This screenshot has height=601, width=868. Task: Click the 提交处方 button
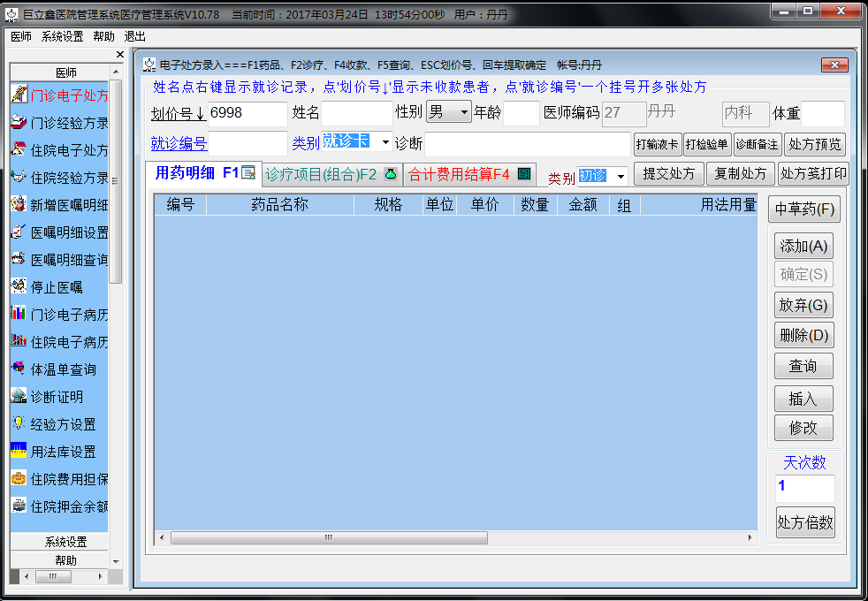tap(668, 174)
